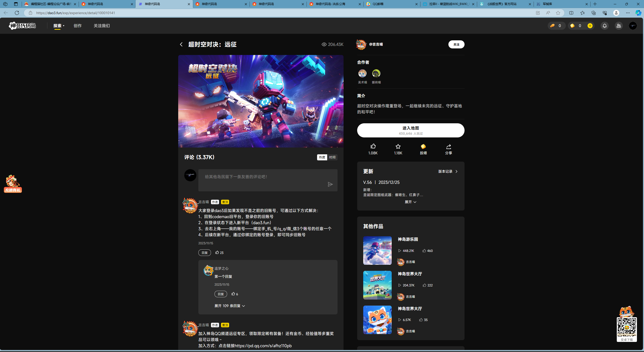This screenshot has width=644, height=352.
Task: Open the 超时空对决 cover image
Action: coord(261,101)
